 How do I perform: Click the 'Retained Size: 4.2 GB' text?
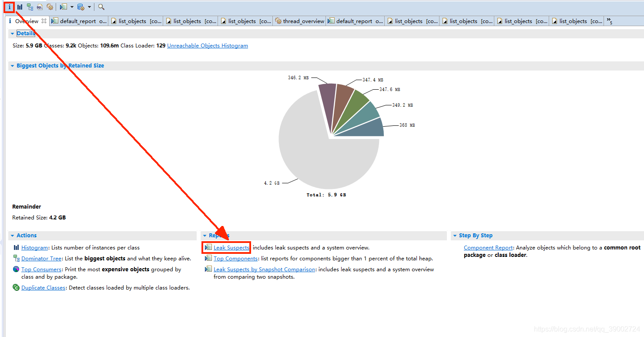[39, 218]
